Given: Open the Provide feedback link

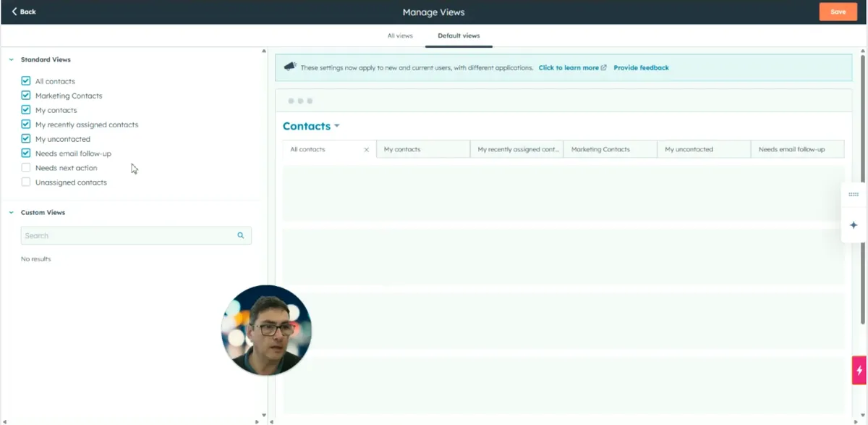Looking at the screenshot, I should 641,68.
